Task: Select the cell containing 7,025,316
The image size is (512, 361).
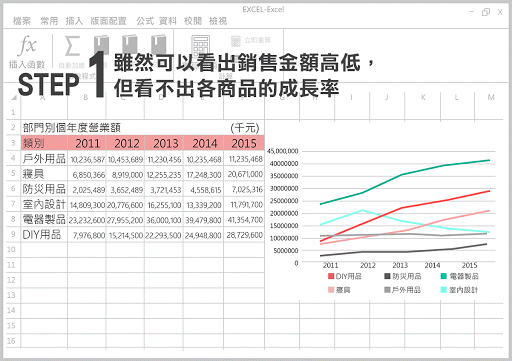Action: tap(244, 190)
